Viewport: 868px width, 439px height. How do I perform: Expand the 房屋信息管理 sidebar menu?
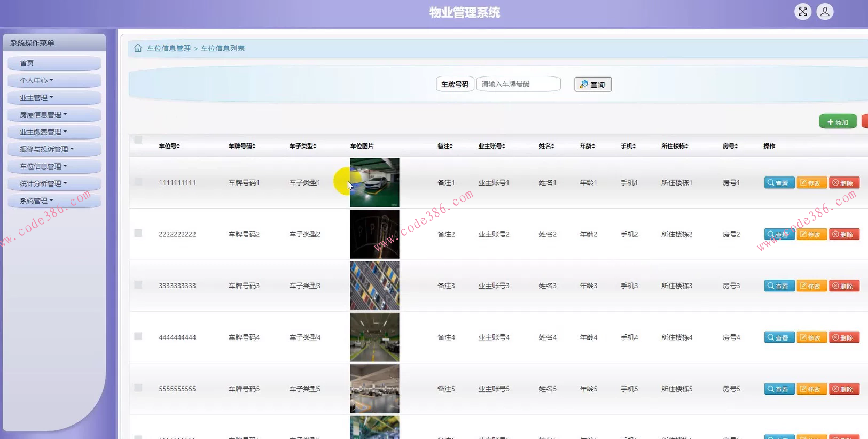tap(54, 114)
